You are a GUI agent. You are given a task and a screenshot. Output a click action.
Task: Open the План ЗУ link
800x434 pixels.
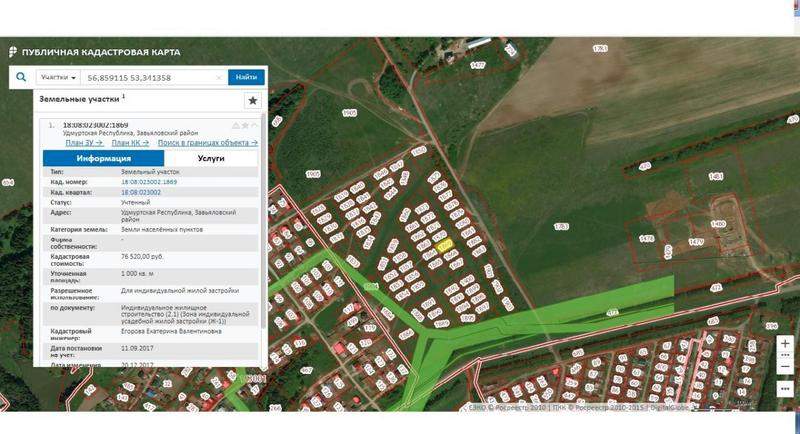pos(84,143)
